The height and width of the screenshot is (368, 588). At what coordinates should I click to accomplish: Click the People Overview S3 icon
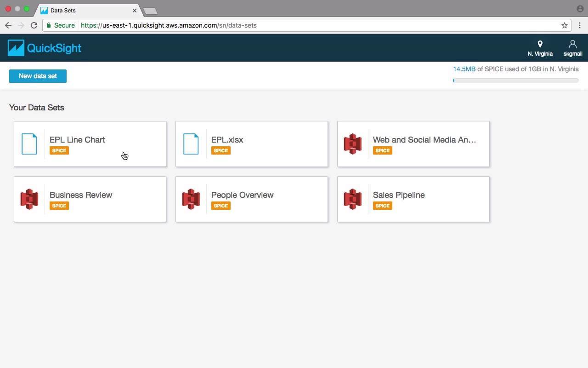191,199
